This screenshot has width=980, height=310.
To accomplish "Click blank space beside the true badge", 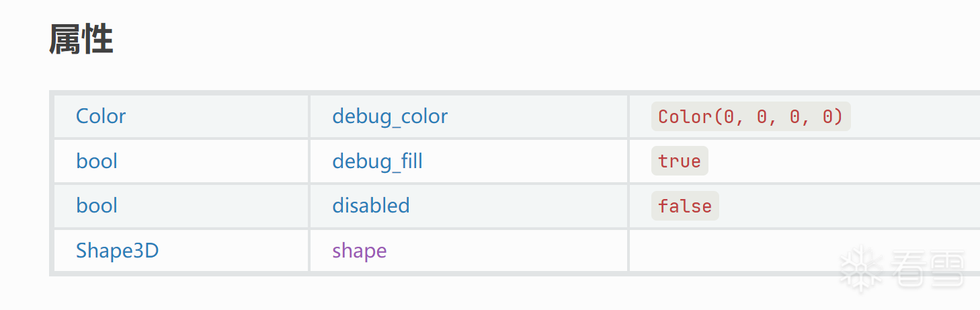I will coord(840,161).
